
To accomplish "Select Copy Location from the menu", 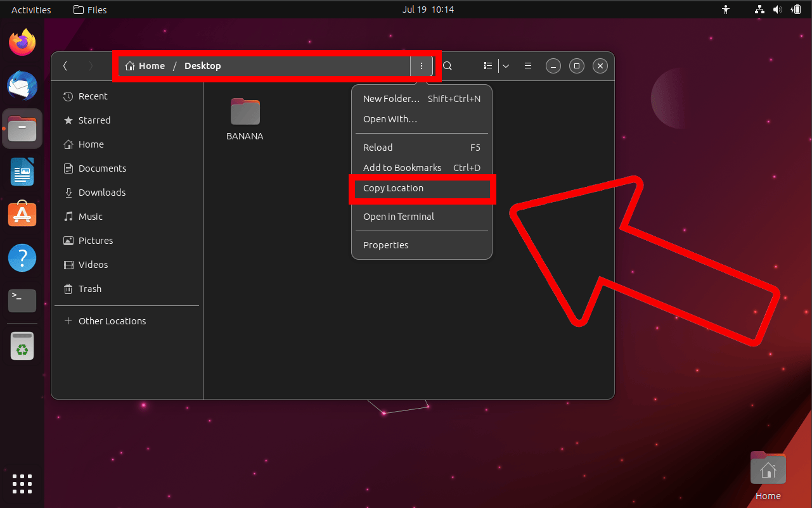I will 393,188.
